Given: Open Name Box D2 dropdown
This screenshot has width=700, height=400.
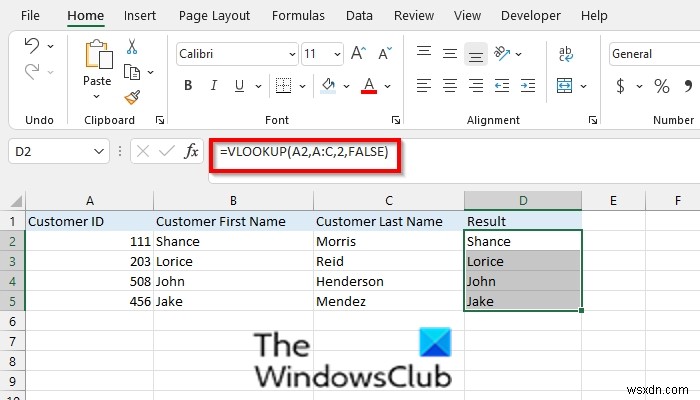Looking at the screenshot, I should (x=99, y=151).
